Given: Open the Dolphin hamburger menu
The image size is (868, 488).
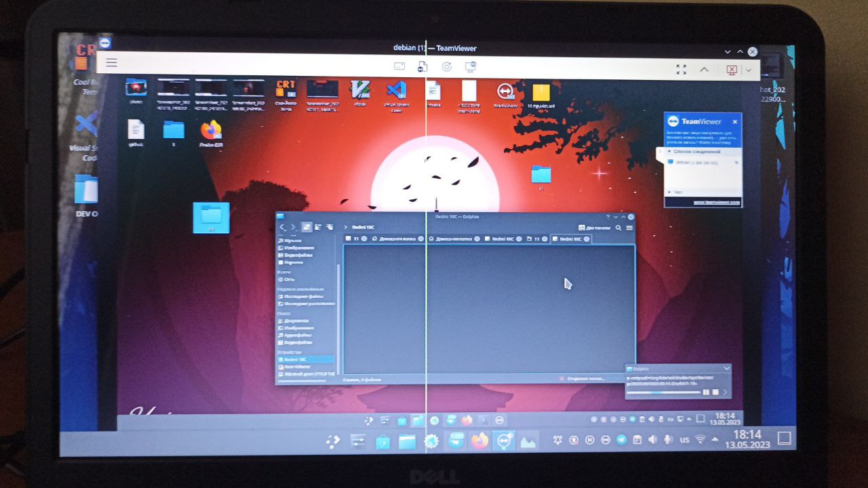Looking at the screenshot, I should click(629, 228).
